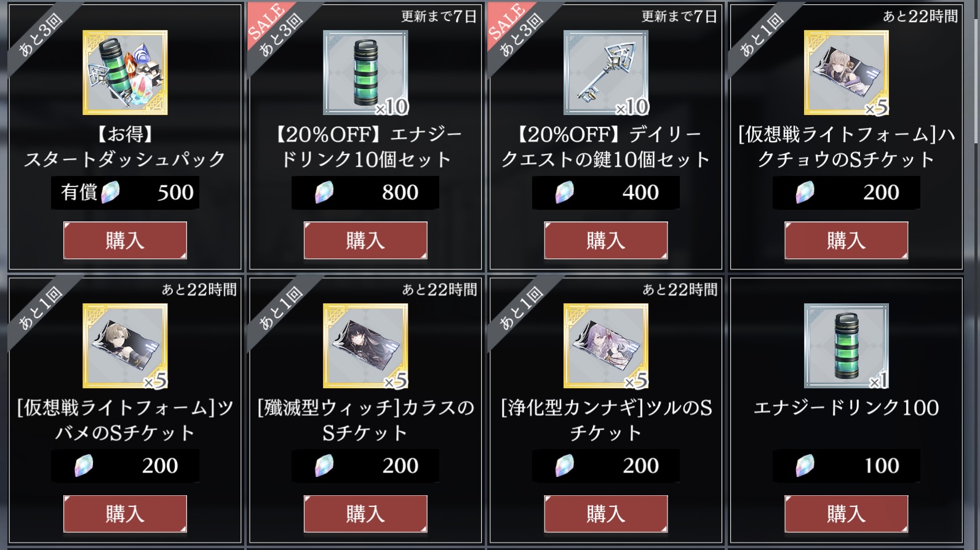The image size is (980, 550).
Task: Select the Energy Drink x10 set icon
Action: [x=365, y=73]
